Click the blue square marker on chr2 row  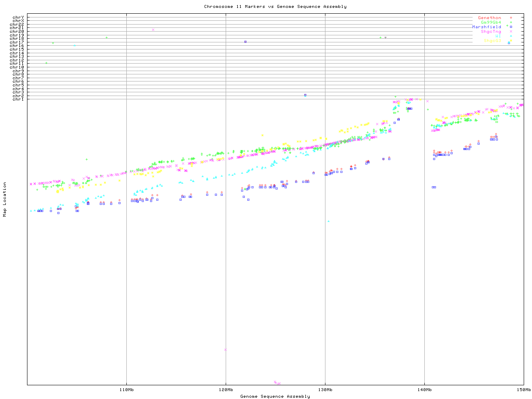[x=305, y=95]
